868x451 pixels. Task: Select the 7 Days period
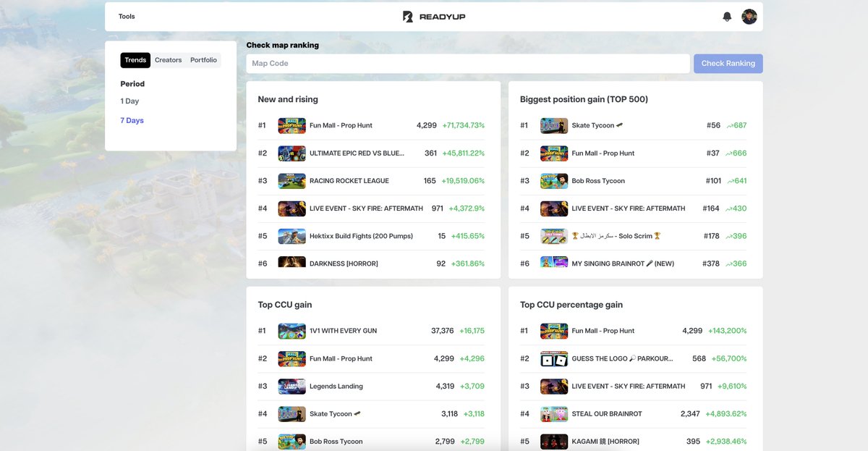click(x=132, y=120)
